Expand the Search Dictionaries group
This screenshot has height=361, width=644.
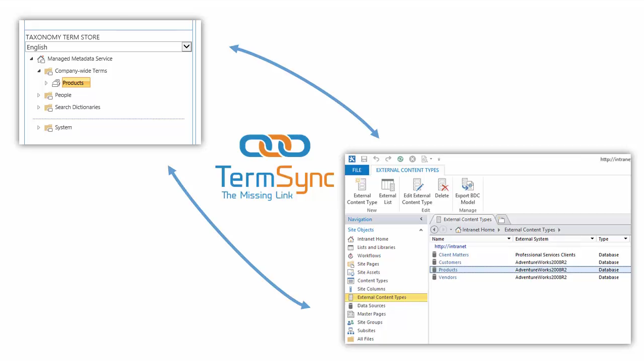(39, 107)
